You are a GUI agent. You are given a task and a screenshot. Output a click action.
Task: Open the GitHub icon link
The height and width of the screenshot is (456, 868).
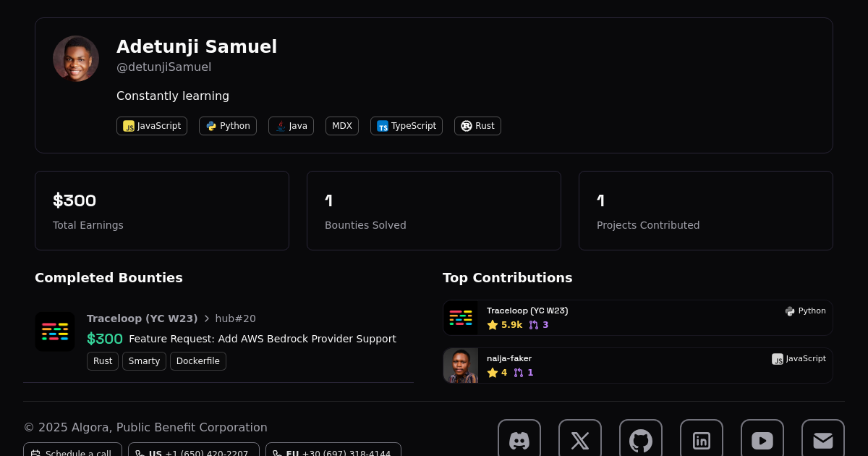click(641, 440)
